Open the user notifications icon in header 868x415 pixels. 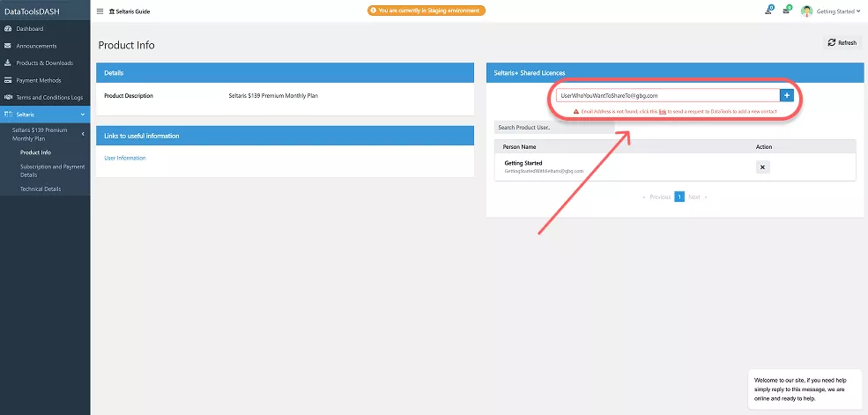tap(769, 11)
